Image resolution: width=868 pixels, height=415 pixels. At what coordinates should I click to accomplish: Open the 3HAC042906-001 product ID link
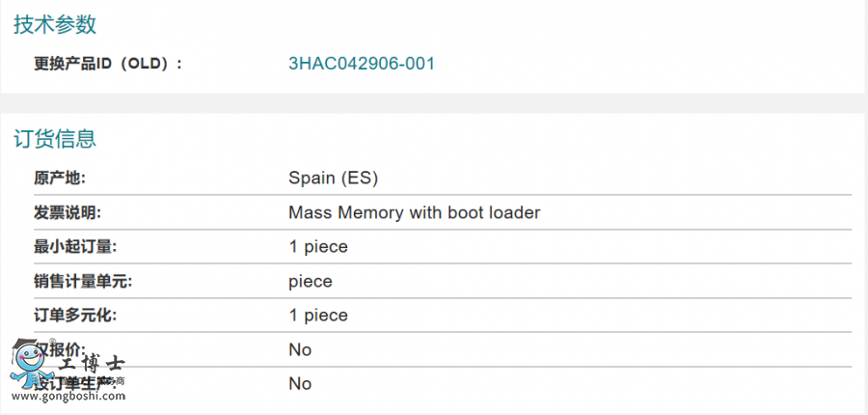click(362, 64)
